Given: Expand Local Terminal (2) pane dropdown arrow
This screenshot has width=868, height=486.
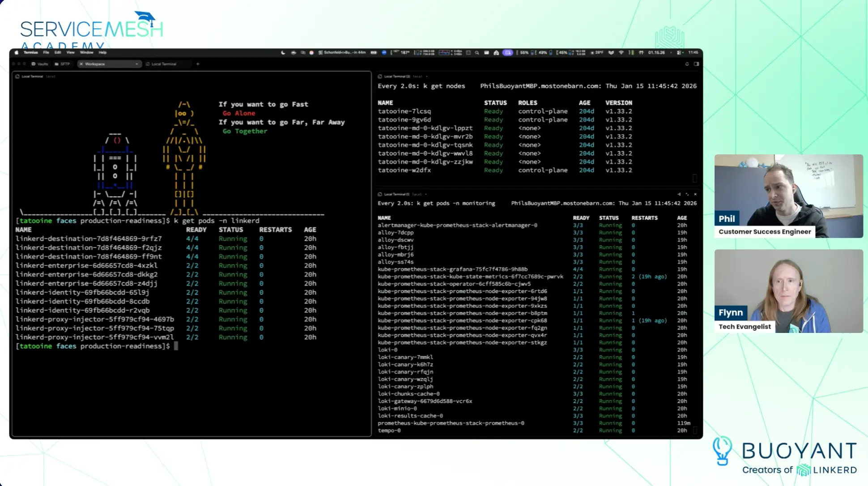Looking at the screenshot, I should tap(426, 77).
